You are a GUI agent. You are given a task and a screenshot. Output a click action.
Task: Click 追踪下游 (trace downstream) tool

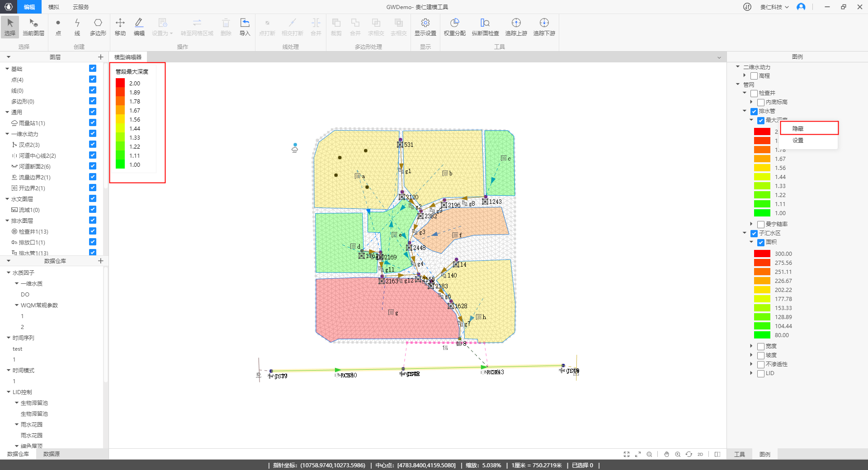point(544,27)
